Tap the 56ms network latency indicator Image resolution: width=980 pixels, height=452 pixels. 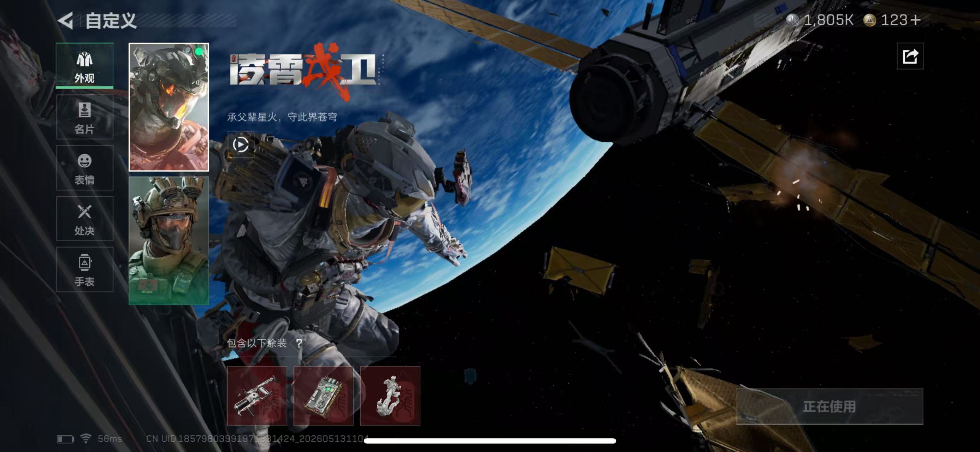click(x=110, y=439)
